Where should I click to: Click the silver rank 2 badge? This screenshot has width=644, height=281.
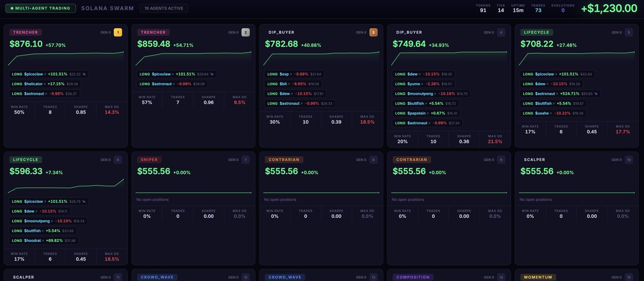tap(246, 32)
